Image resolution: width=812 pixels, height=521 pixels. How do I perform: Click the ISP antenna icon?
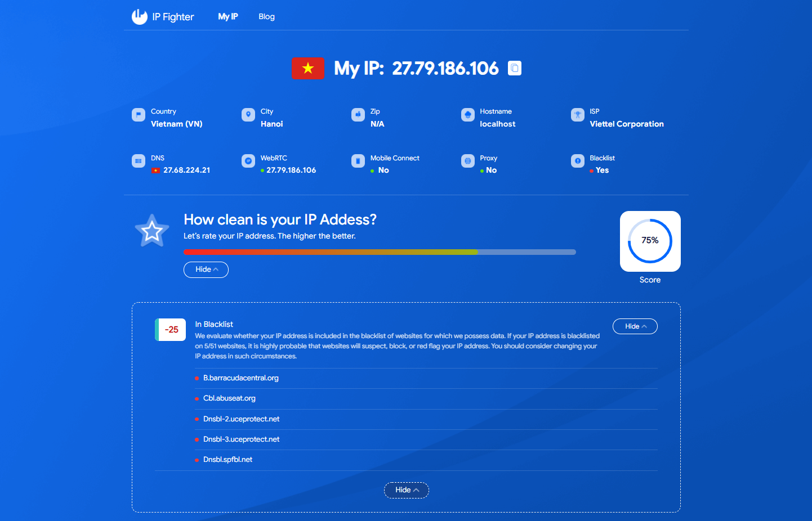(x=578, y=115)
